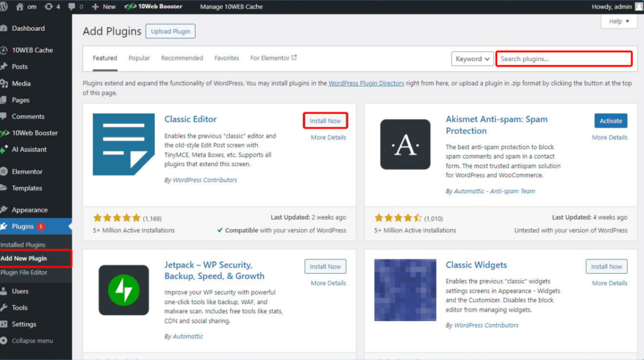Open Automattic author link under Jetpack
Screen dimensions: 644x360
(x=187, y=336)
